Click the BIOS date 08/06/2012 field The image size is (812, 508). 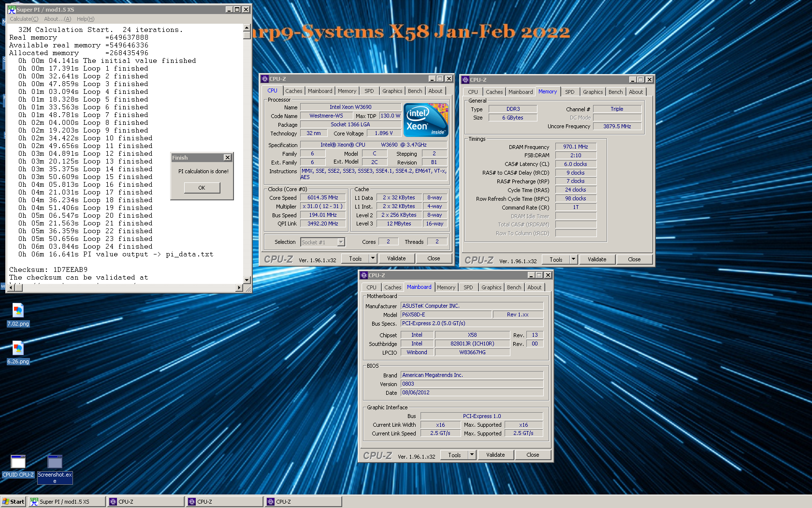tap(472, 392)
